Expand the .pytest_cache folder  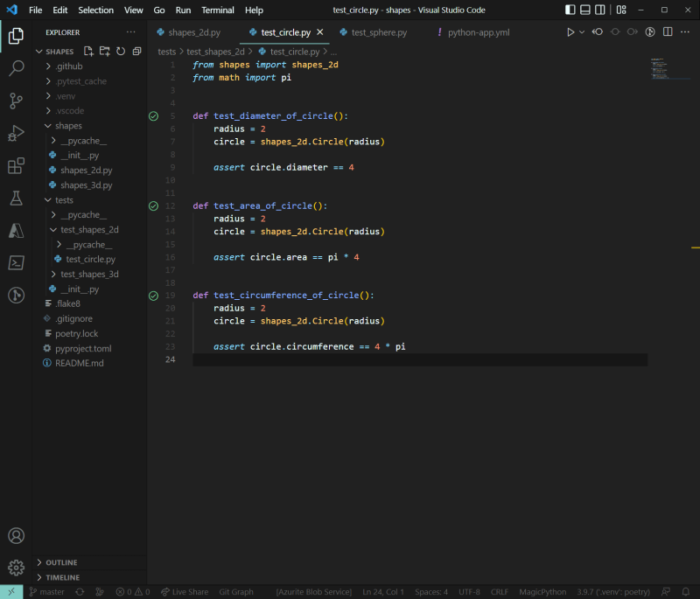pos(90,81)
